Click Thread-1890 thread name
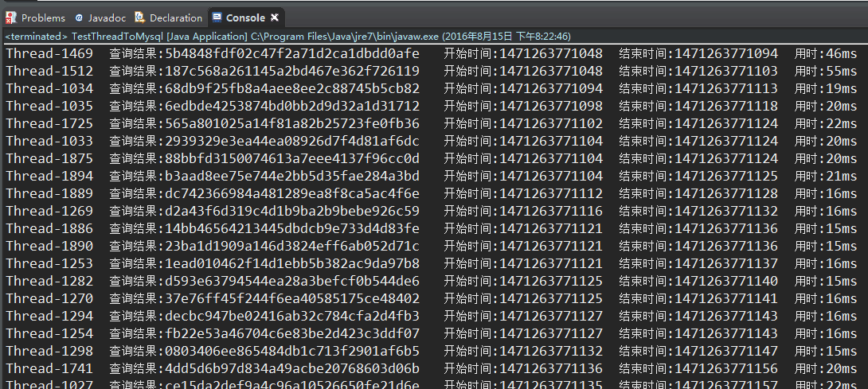868x389 pixels. (49, 246)
